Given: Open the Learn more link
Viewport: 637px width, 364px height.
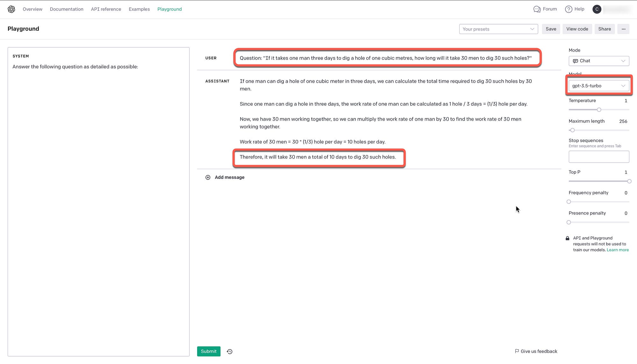Looking at the screenshot, I should point(618,250).
